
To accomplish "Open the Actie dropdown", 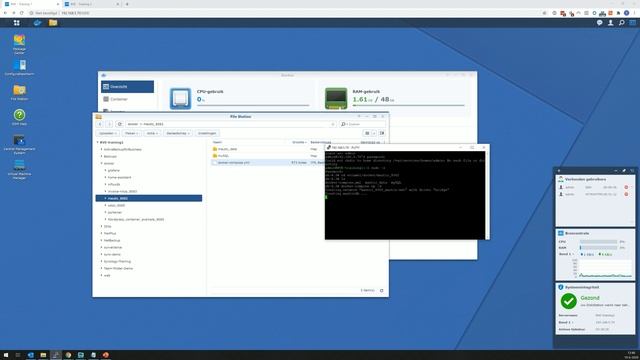I will point(152,133).
